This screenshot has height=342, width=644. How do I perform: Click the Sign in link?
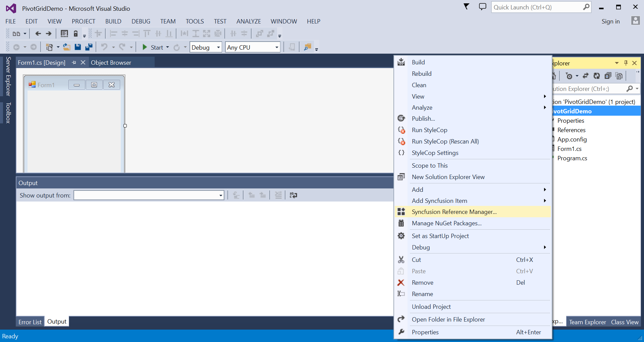coord(610,21)
